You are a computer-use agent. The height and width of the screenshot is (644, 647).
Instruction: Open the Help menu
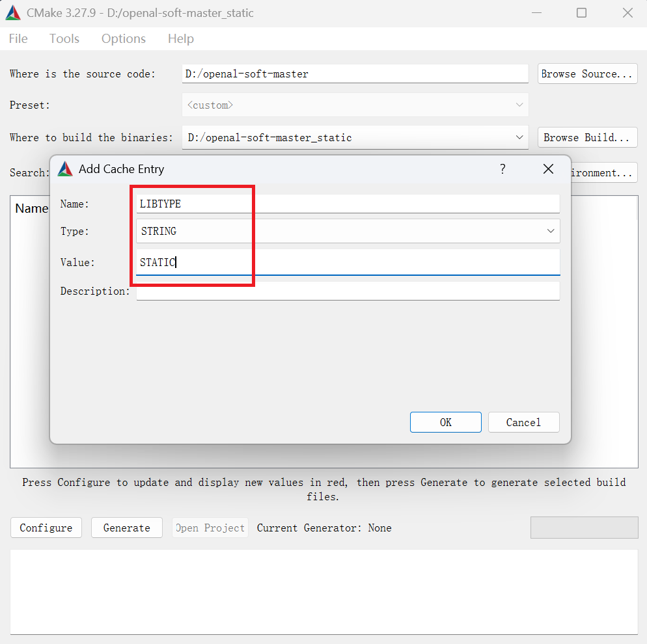tap(181, 39)
